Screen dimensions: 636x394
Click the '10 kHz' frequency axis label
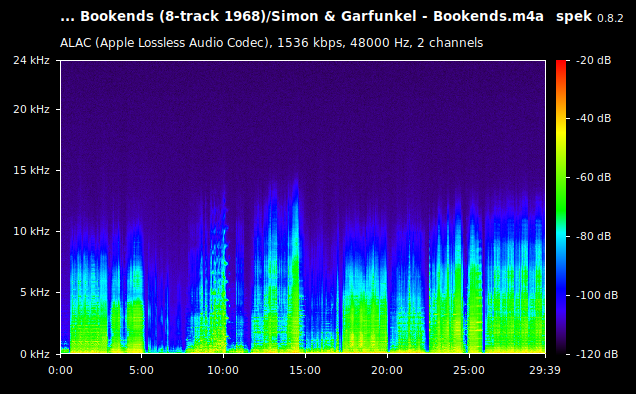[x=31, y=231]
